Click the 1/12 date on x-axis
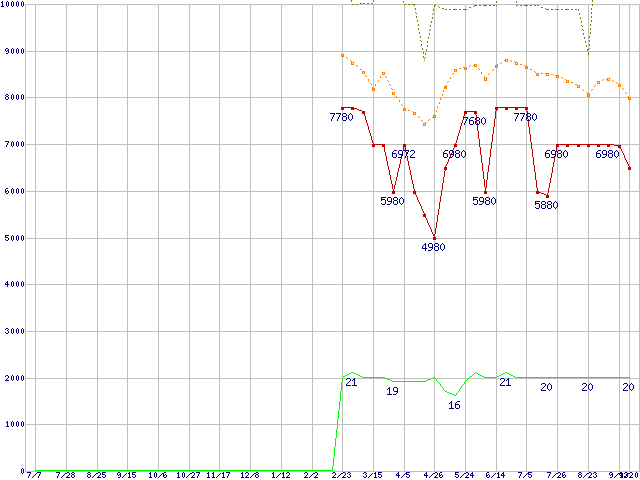The width and height of the screenshot is (640, 480). coord(280,475)
